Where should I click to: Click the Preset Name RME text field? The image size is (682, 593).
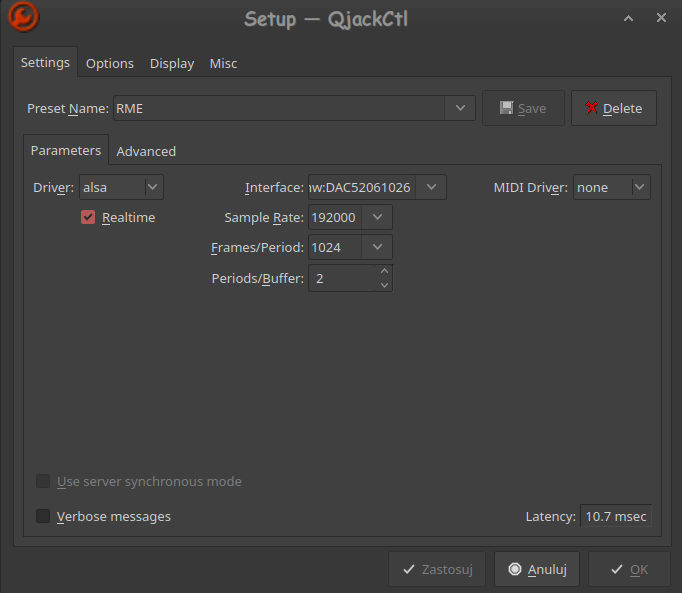click(279, 108)
